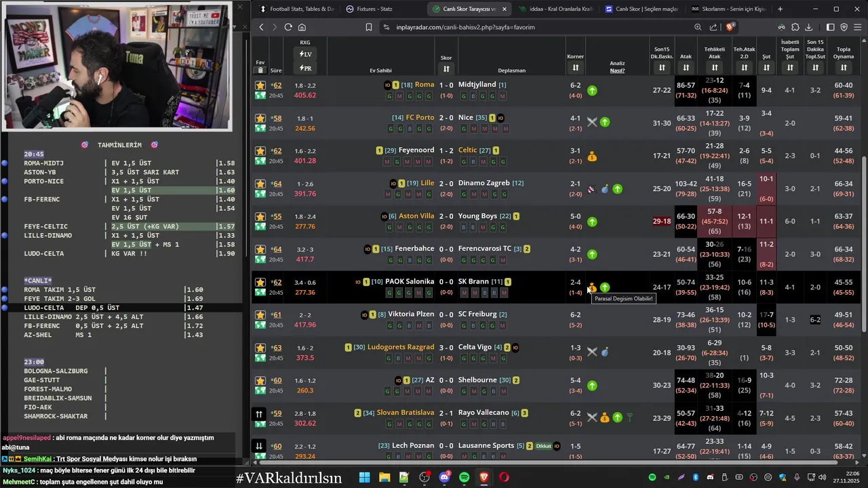Click wifi signal icon in Slovan Bratislava row

[x=629, y=418]
